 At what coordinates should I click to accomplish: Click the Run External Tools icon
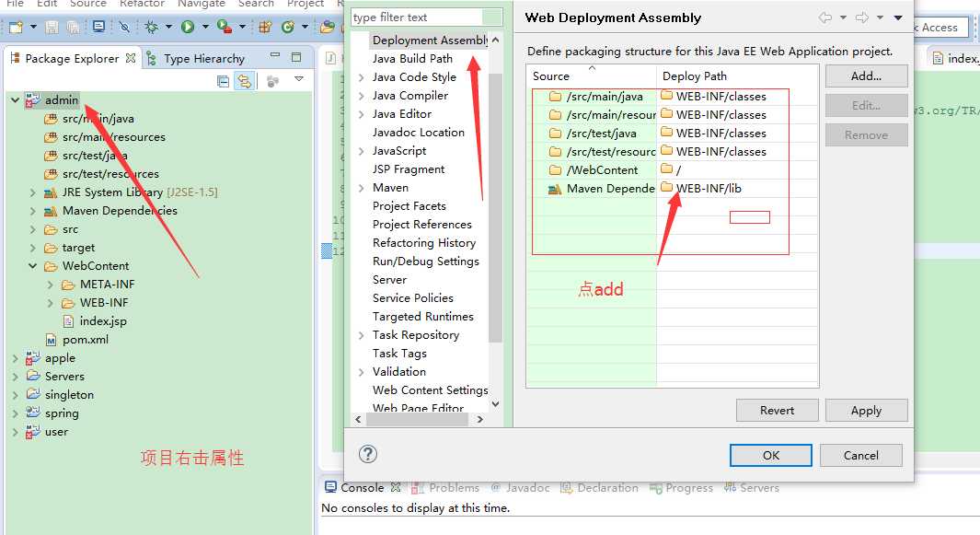[224, 27]
